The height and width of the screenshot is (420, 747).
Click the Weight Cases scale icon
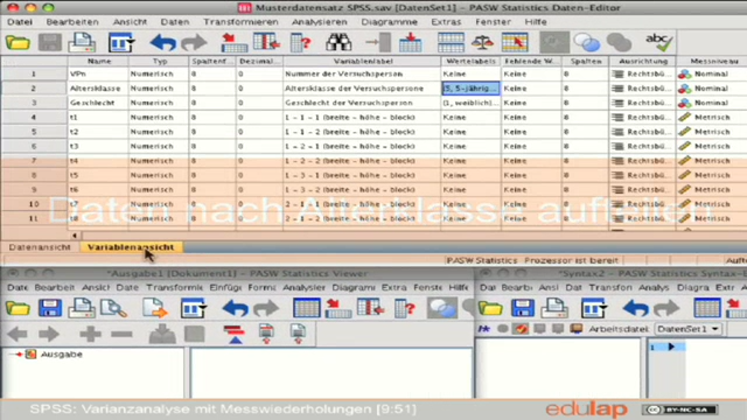(x=482, y=43)
